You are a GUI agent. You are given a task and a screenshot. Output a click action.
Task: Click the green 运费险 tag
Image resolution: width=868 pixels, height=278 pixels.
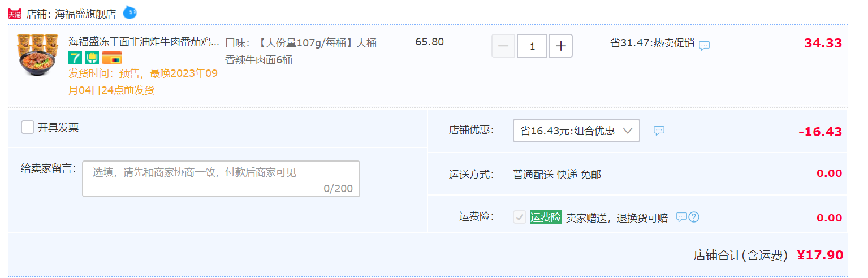coord(546,217)
